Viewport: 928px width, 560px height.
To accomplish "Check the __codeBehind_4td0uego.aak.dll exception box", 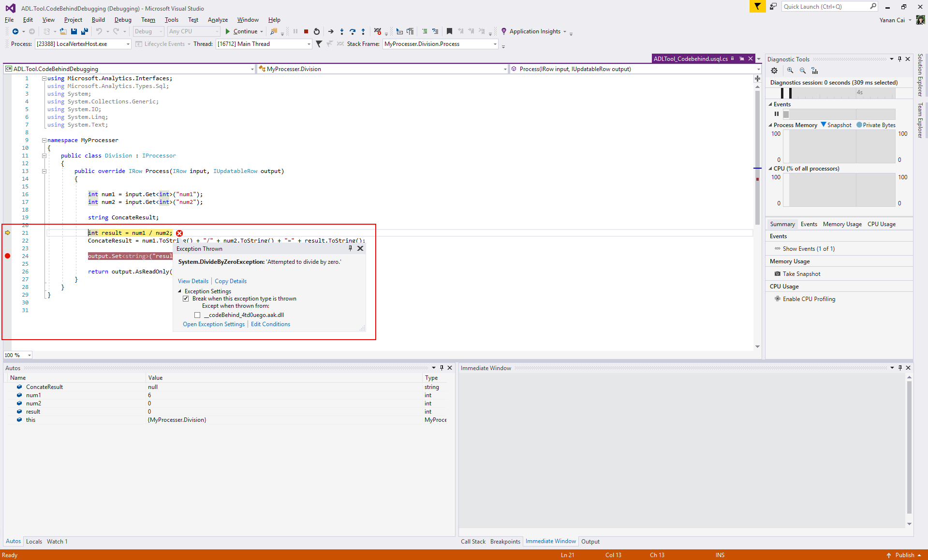I will pos(197,315).
